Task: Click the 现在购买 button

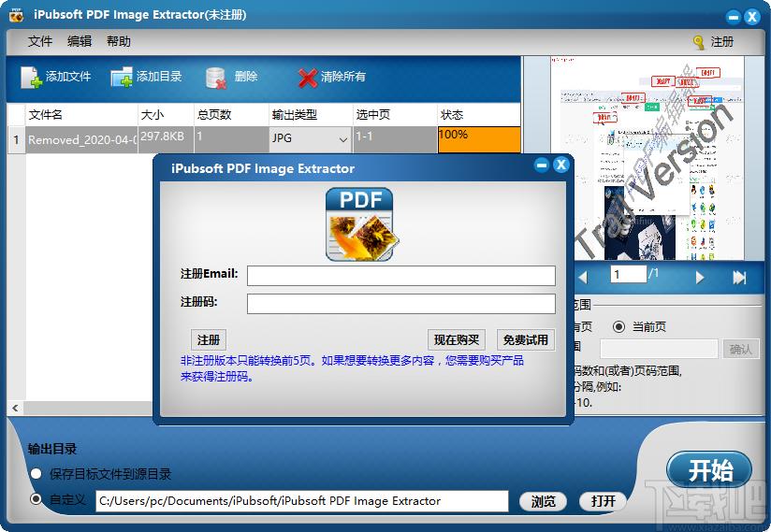Action: (x=457, y=340)
